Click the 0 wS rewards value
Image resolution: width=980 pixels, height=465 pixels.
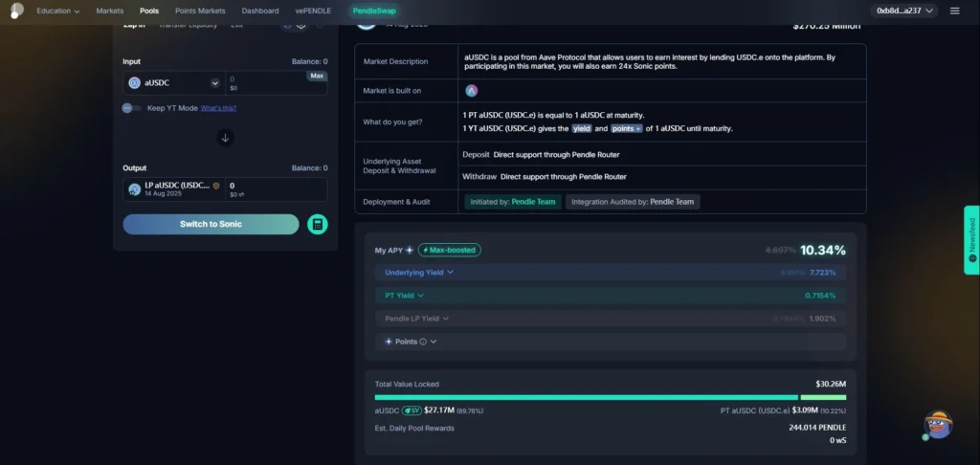pyautogui.click(x=837, y=440)
